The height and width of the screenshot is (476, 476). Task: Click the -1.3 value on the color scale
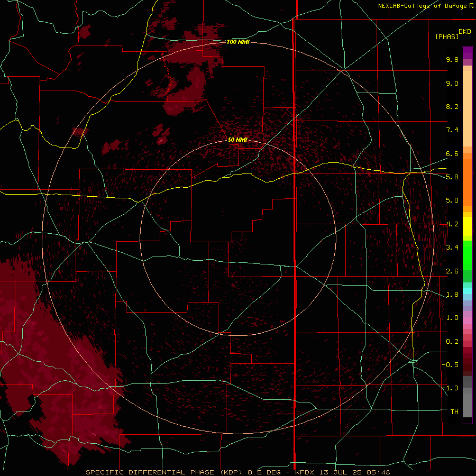(450, 388)
